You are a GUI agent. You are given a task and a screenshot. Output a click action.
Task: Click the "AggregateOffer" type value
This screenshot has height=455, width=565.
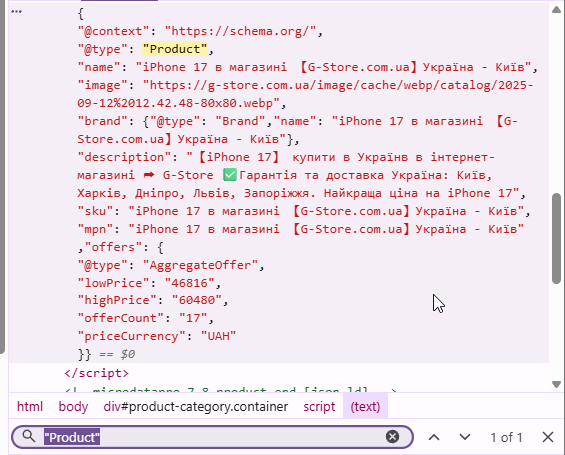coord(200,265)
